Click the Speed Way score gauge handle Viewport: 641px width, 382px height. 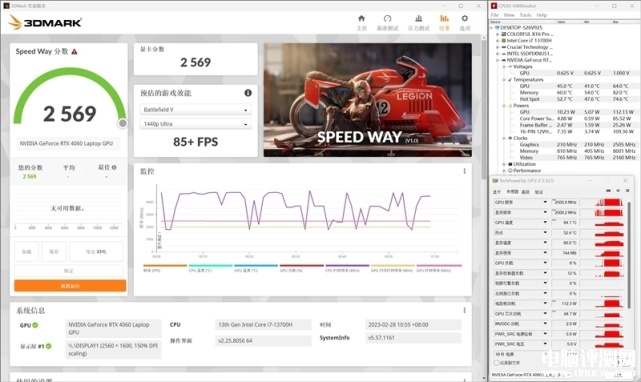pos(122,123)
